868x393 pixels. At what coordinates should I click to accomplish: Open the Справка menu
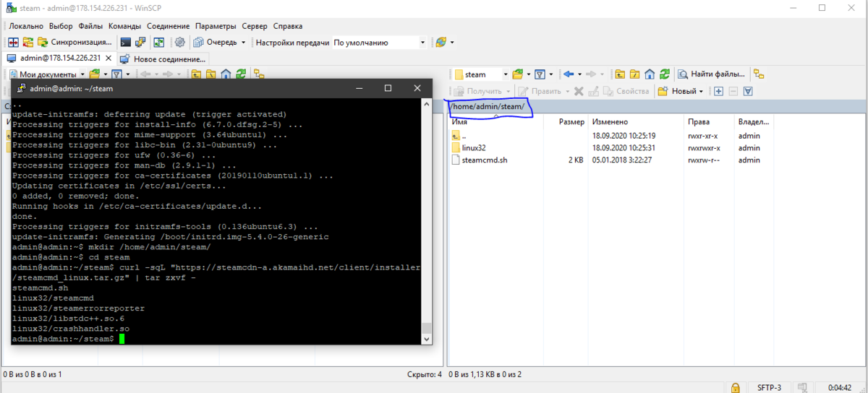(x=287, y=26)
